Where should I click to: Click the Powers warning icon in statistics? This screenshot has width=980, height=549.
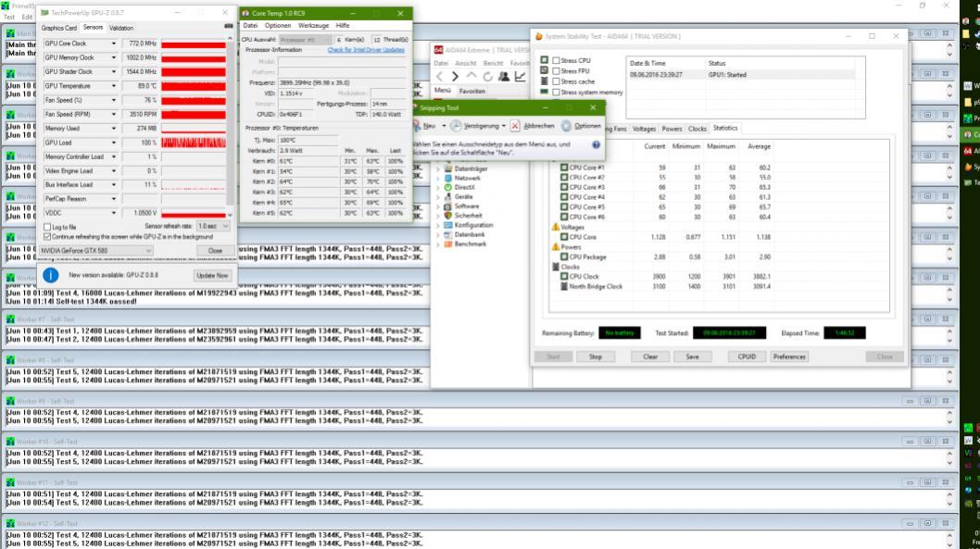coord(556,246)
